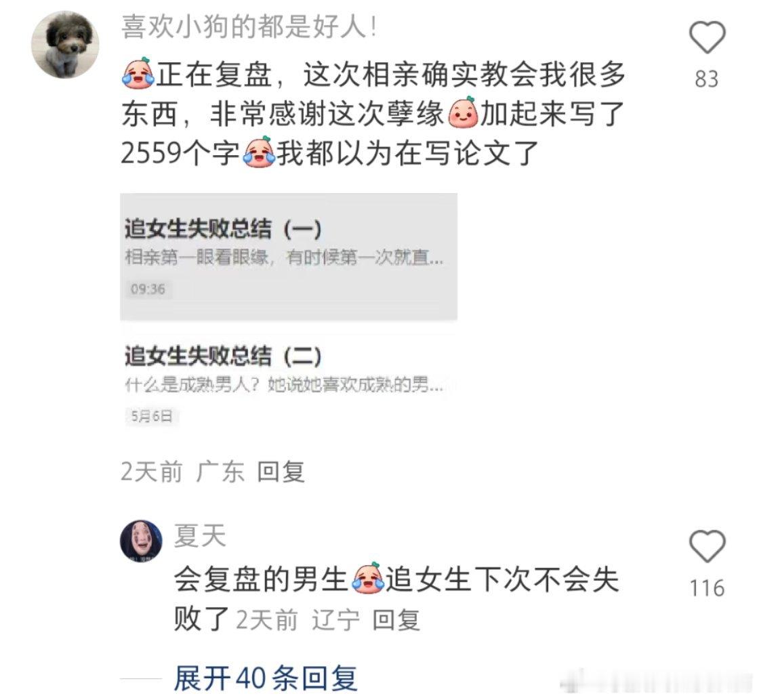Image resolution: width=759 pixels, height=700 pixels.
Task: Tap the 116 like count
Action: coord(707,588)
